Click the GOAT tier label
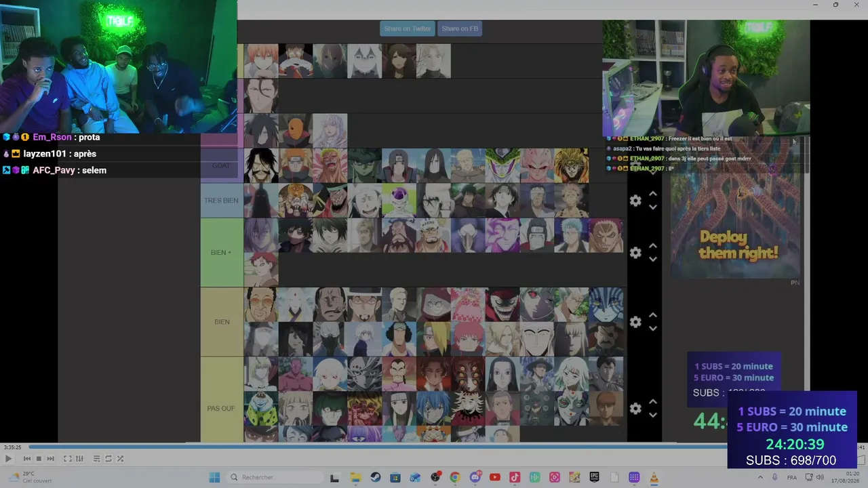Viewport: 868px width, 488px height. tap(222, 165)
